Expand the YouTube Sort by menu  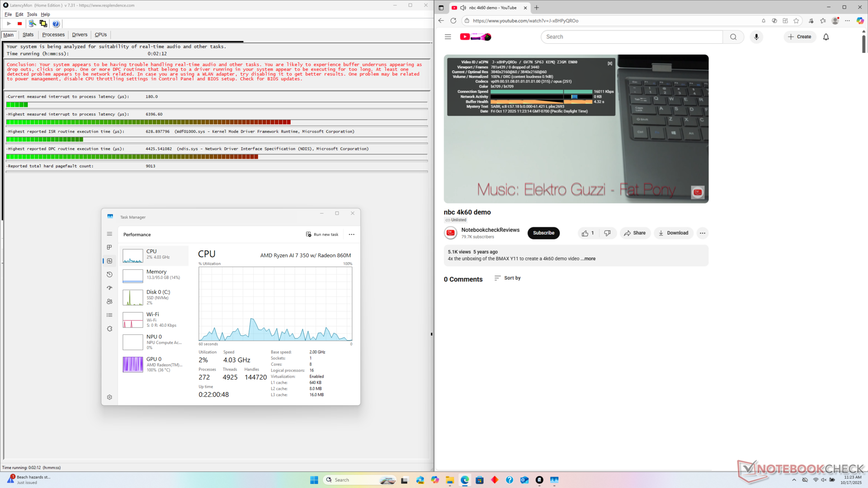coord(508,278)
